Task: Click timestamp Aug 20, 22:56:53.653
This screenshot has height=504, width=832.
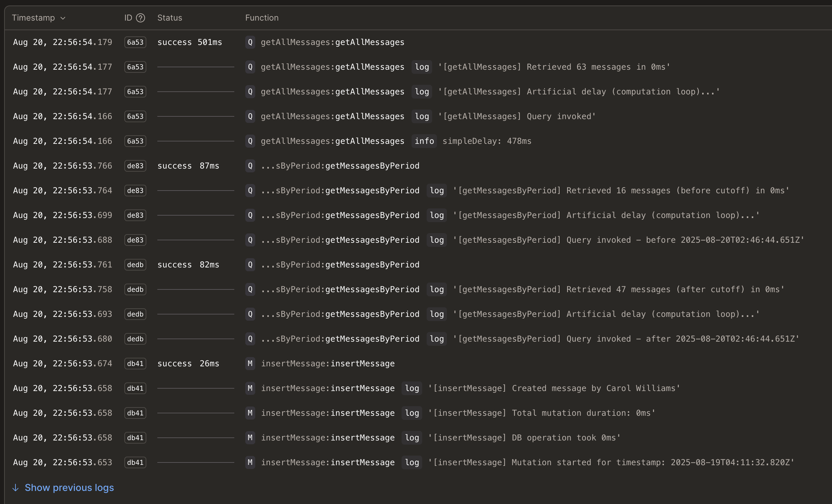Action: click(x=63, y=462)
